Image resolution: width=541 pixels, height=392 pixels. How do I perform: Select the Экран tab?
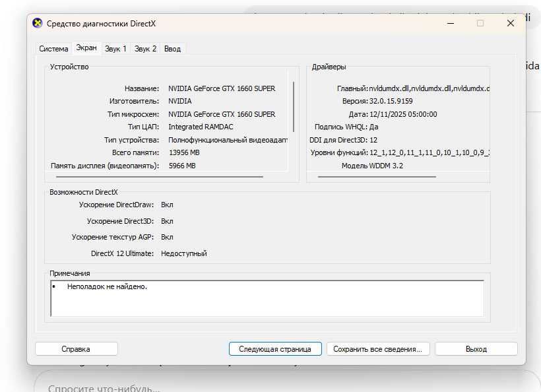[x=86, y=48]
